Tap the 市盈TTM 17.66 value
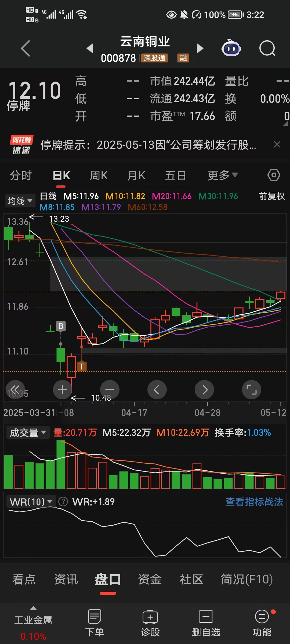 click(183, 116)
